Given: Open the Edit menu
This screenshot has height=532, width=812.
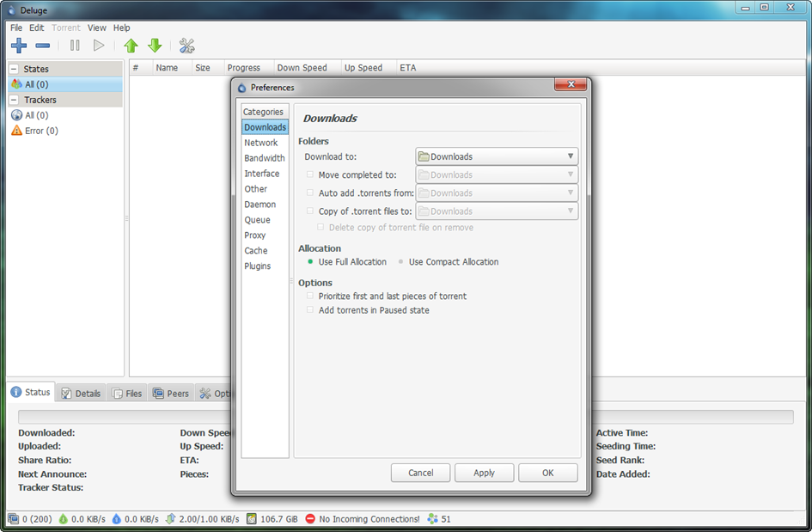Looking at the screenshot, I should click(36, 28).
